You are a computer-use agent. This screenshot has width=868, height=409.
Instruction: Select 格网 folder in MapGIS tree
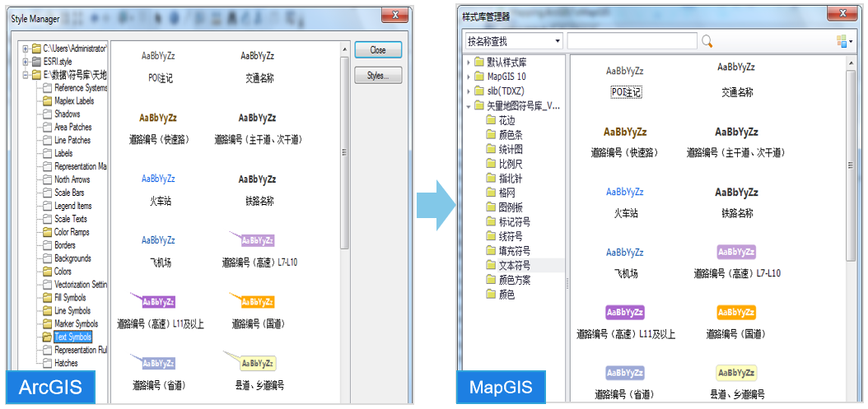click(x=501, y=193)
